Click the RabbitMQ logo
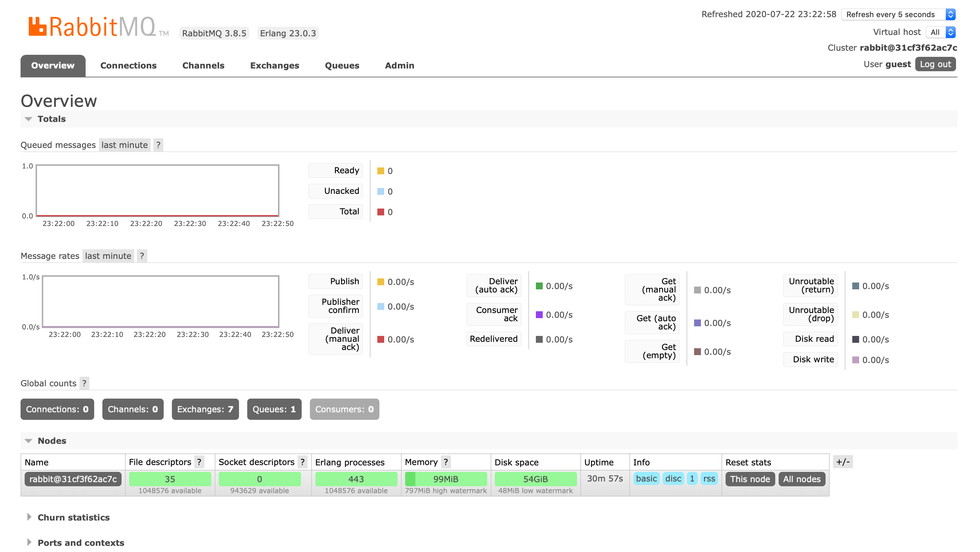Viewport: 980px width, 552px height. click(92, 27)
